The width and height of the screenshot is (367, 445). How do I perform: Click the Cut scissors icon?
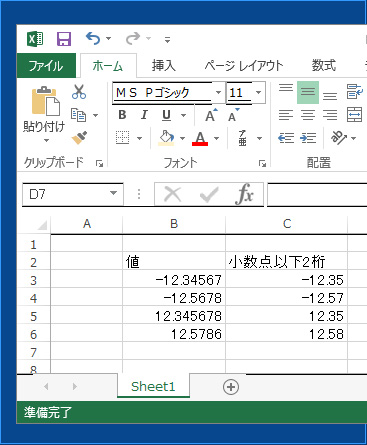click(79, 92)
